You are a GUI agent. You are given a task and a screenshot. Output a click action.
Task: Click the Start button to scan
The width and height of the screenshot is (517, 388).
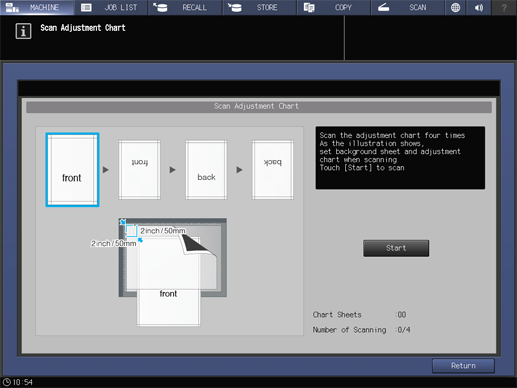(396, 248)
